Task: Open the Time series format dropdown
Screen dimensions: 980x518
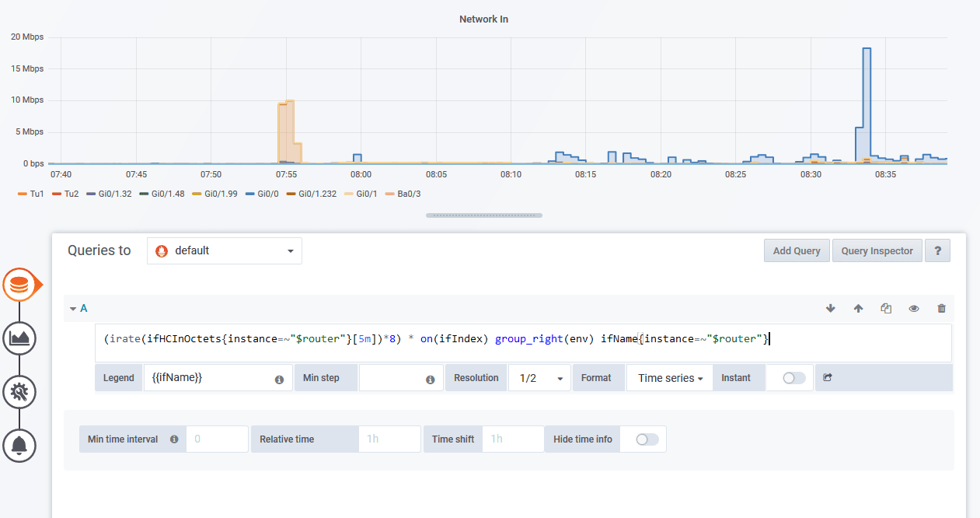Action: 669,377
